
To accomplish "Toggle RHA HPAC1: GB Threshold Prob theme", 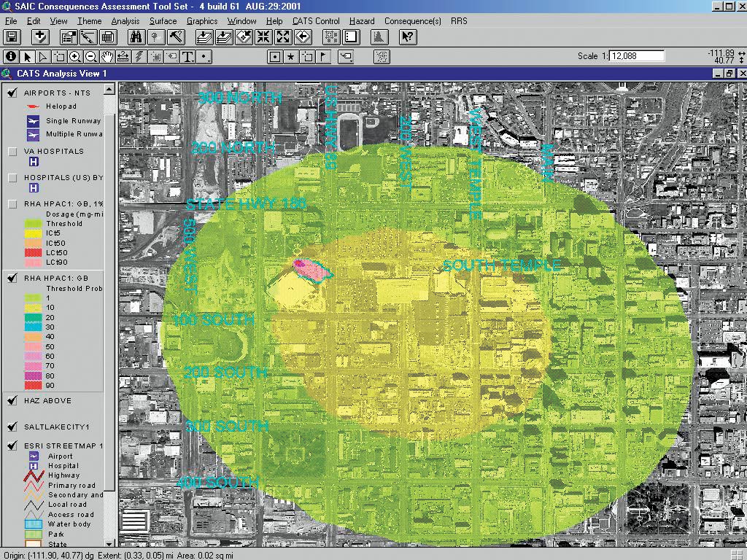I will point(12,278).
